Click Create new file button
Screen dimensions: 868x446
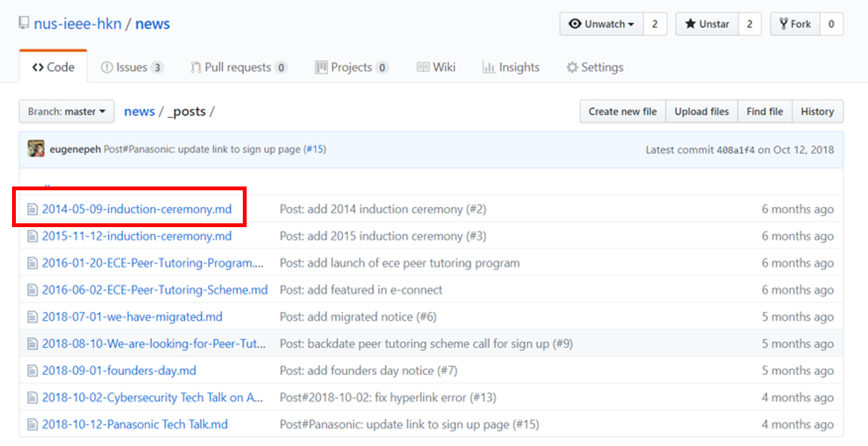(623, 111)
